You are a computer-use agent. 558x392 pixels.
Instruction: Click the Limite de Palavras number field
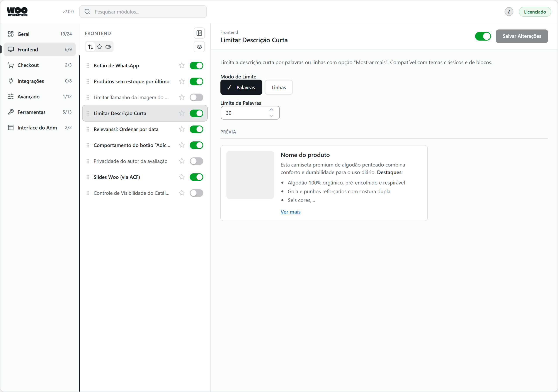coord(250,113)
